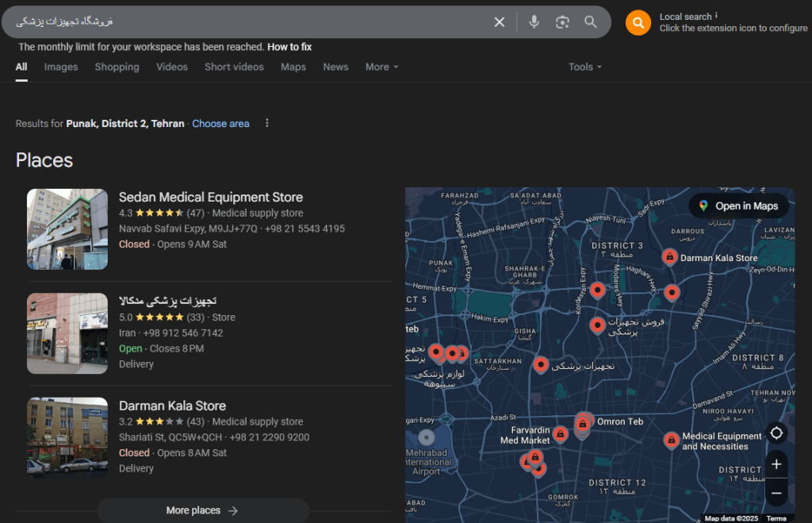Click the Farvardin Med Market map pin
This screenshot has height=523, width=812.
561,433
